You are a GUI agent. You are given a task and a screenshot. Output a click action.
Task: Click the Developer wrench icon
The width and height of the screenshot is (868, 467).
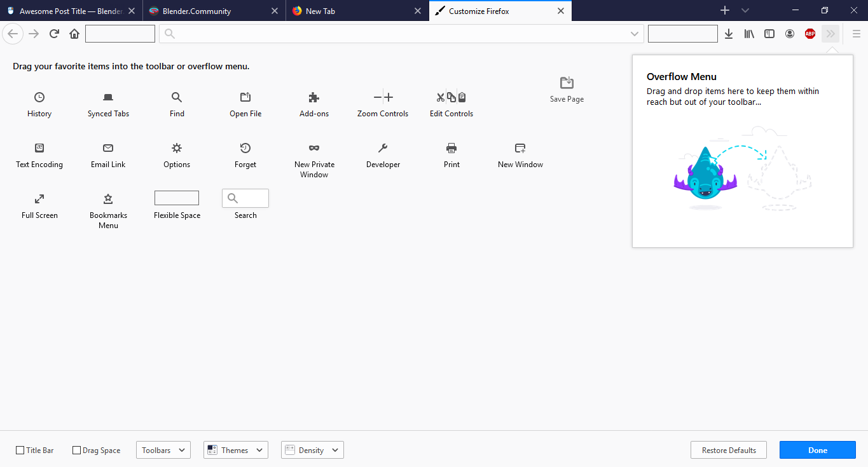coord(383,148)
